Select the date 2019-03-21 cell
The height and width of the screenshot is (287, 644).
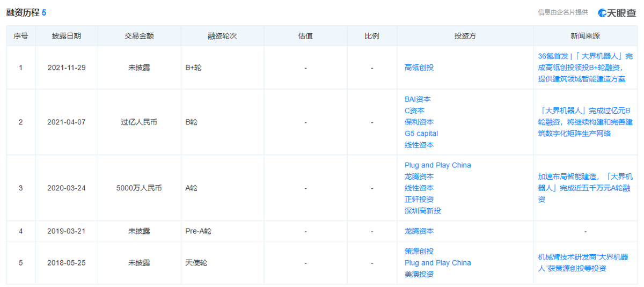pyautogui.click(x=67, y=231)
